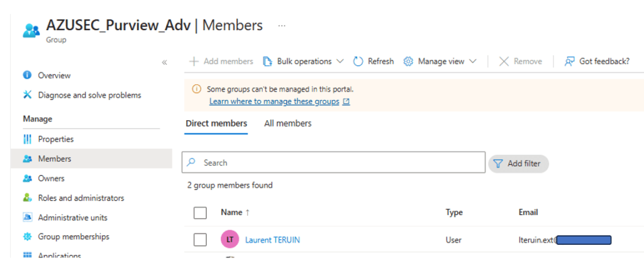Click the Owners sidebar icon

pyautogui.click(x=27, y=179)
